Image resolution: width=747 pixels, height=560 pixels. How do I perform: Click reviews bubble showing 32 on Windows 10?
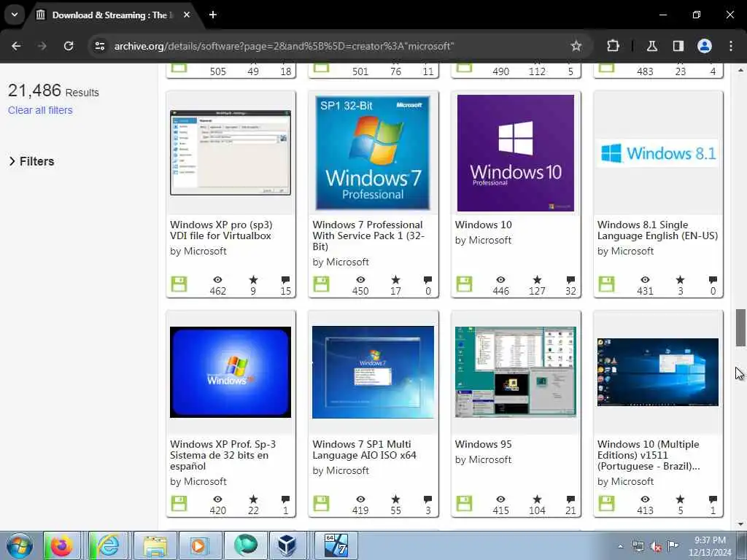(x=570, y=279)
